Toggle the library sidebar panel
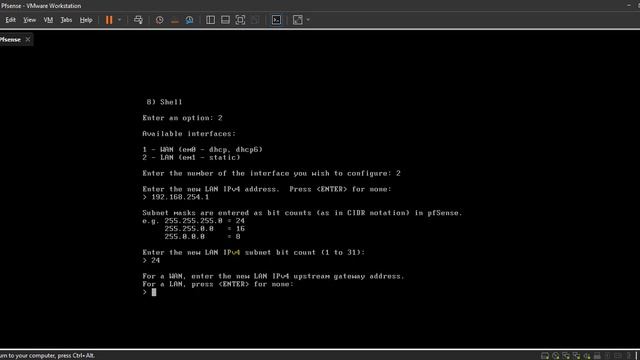The image size is (640, 360). coord(210,20)
